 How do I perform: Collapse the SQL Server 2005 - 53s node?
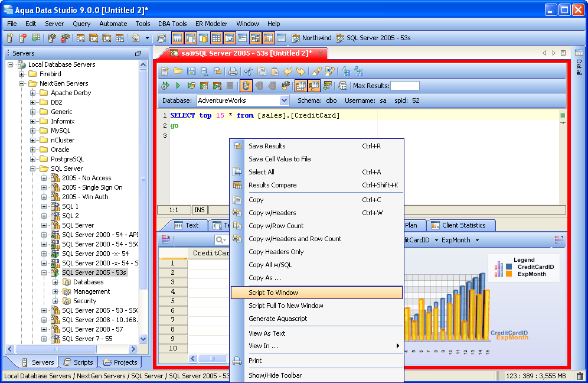[x=44, y=272]
